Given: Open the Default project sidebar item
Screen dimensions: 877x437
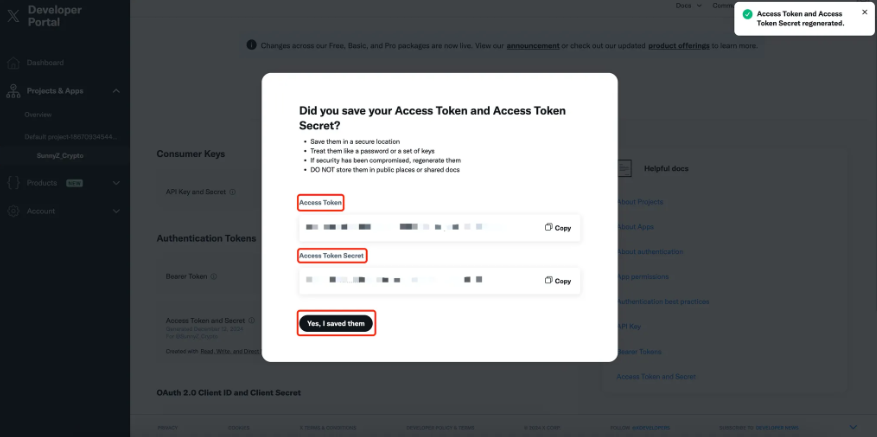Looking at the screenshot, I should 72,137.
